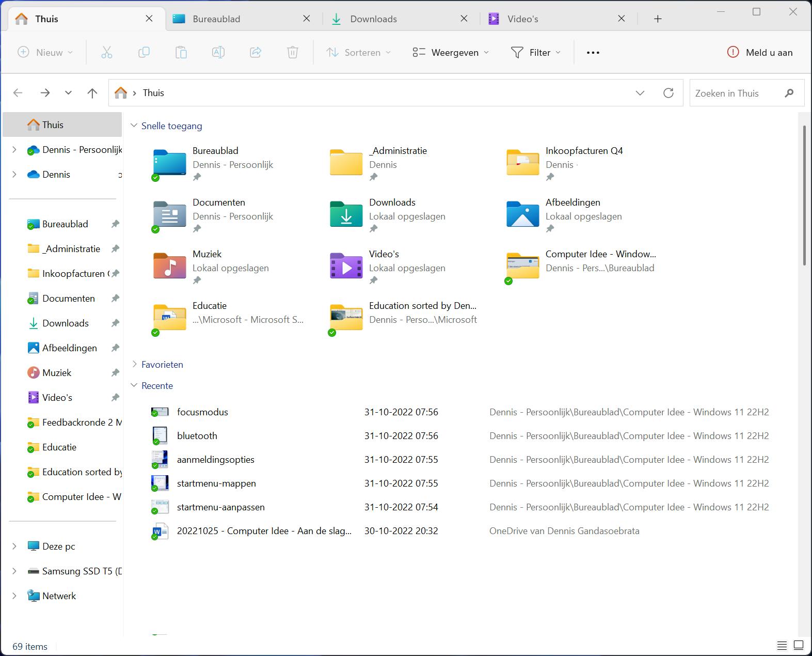812x656 pixels.
Task: Switch to the Video's tab
Action: click(558, 19)
